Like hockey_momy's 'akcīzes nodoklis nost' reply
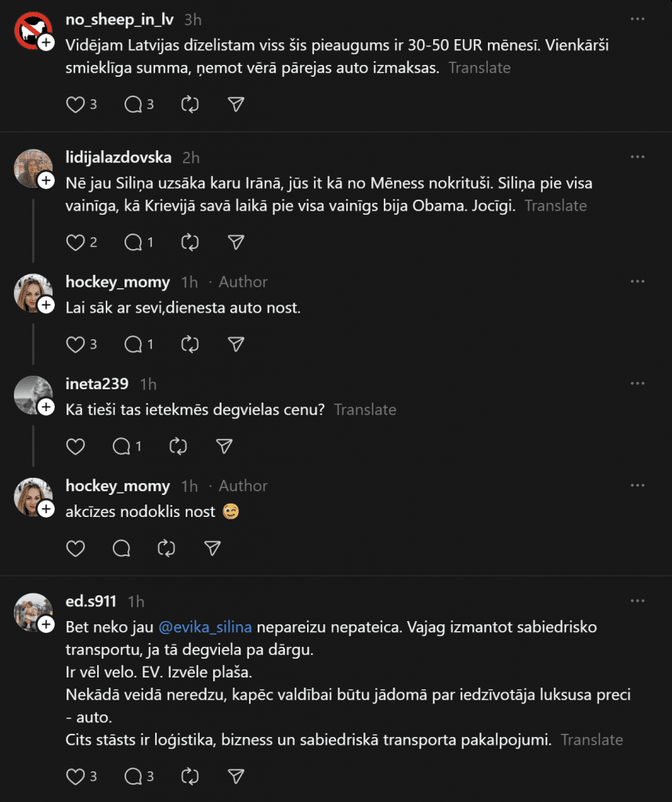The height and width of the screenshot is (802, 672). tap(75, 548)
